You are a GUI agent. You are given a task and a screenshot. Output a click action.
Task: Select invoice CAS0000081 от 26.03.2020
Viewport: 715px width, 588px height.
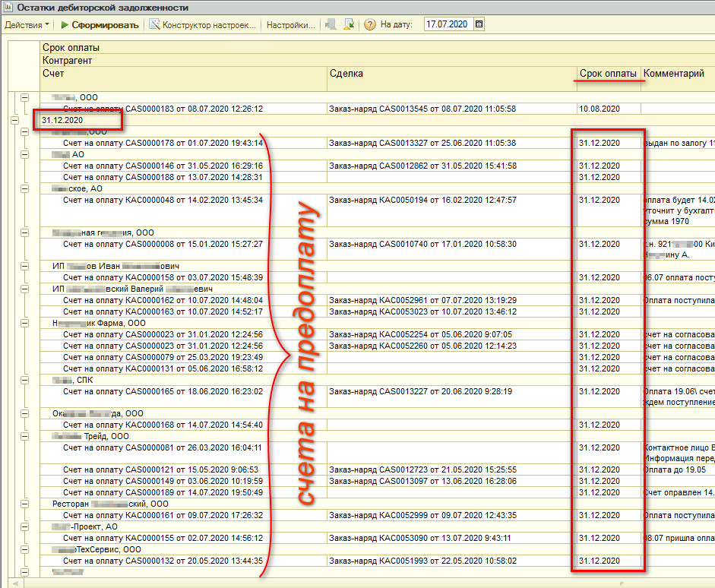pos(163,447)
